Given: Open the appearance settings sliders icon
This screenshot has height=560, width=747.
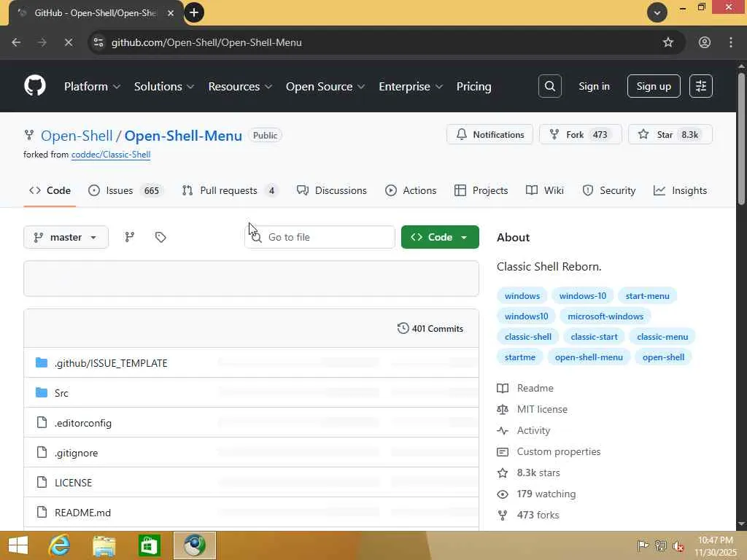Looking at the screenshot, I should [x=701, y=86].
